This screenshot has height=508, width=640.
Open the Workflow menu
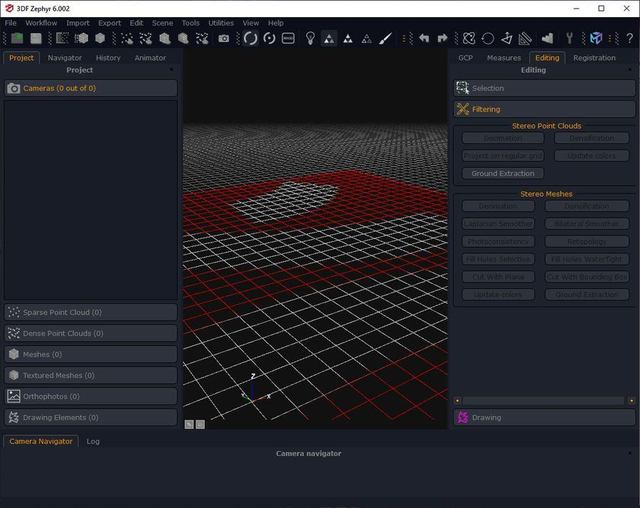tap(41, 22)
